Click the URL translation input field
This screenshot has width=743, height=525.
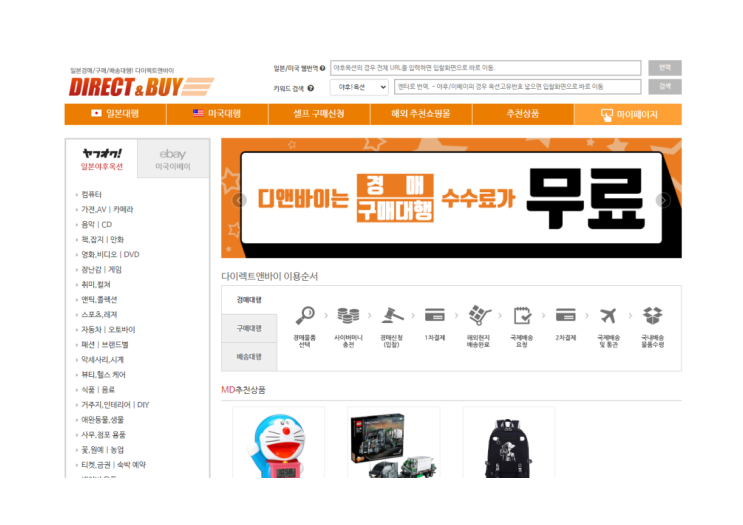486,68
